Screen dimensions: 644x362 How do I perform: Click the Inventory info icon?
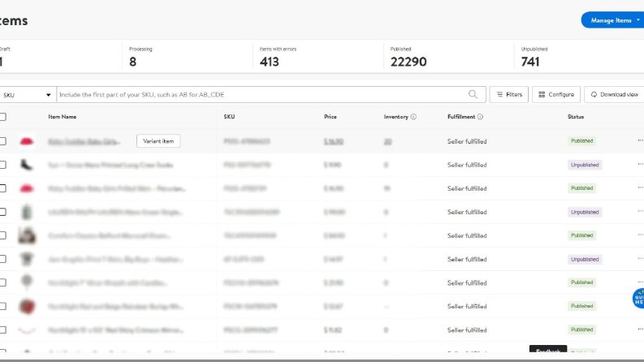click(413, 117)
